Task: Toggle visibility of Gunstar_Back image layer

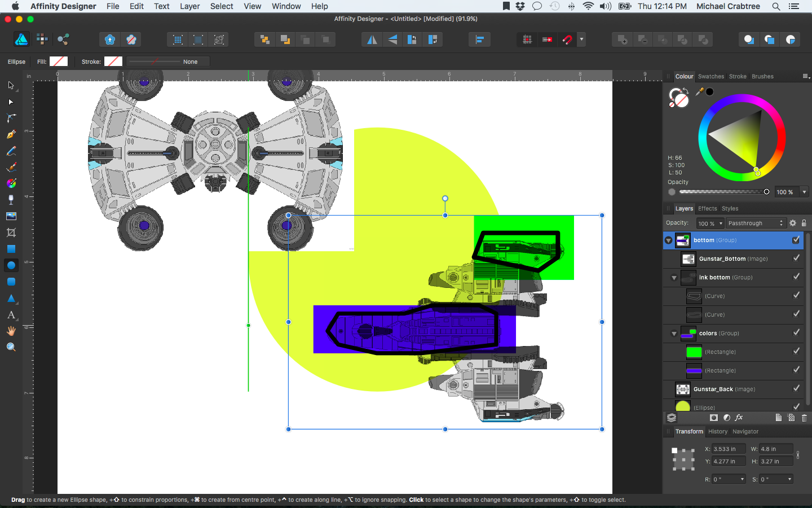Action: (x=796, y=389)
